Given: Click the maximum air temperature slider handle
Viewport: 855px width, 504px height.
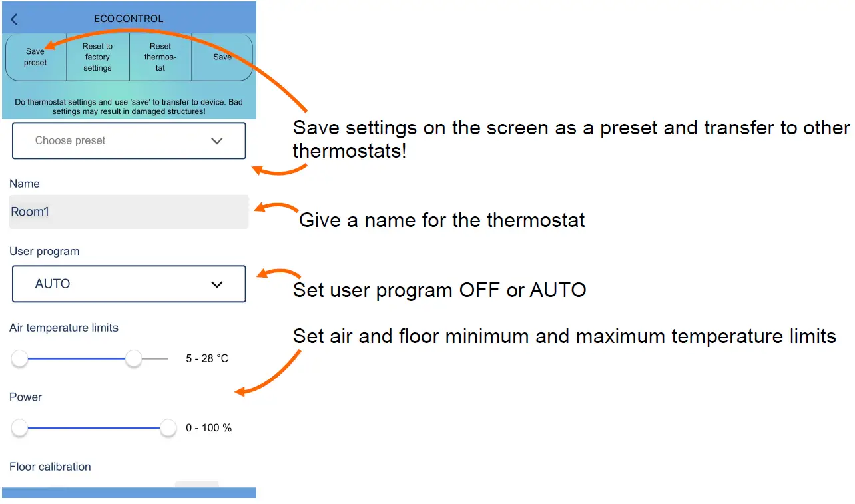Looking at the screenshot, I should coord(133,358).
